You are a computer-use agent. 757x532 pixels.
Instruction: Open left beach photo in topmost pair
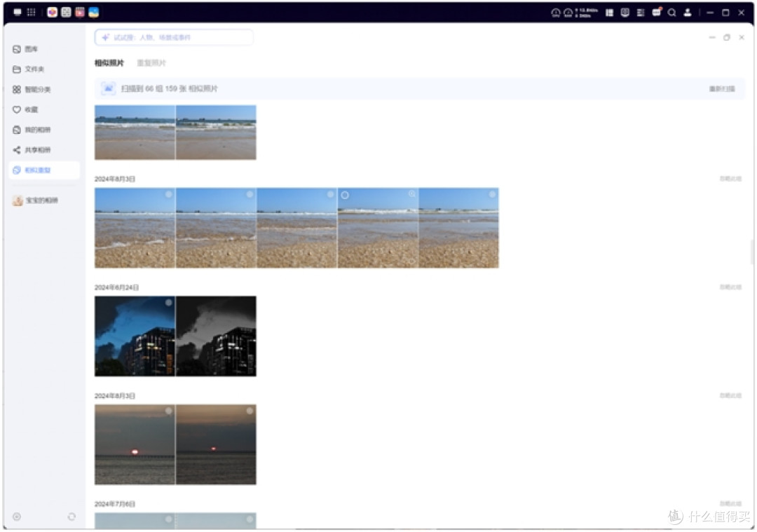(135, 132)
